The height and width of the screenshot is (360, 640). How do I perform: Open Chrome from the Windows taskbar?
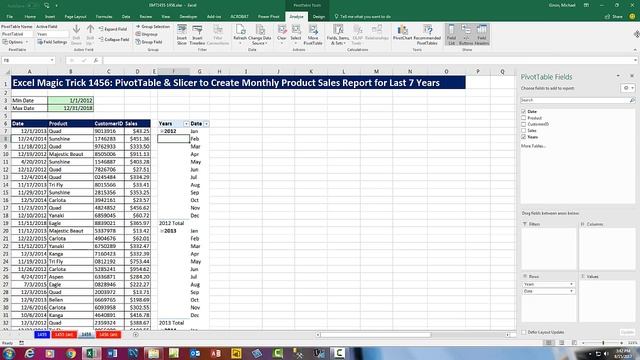71,353
